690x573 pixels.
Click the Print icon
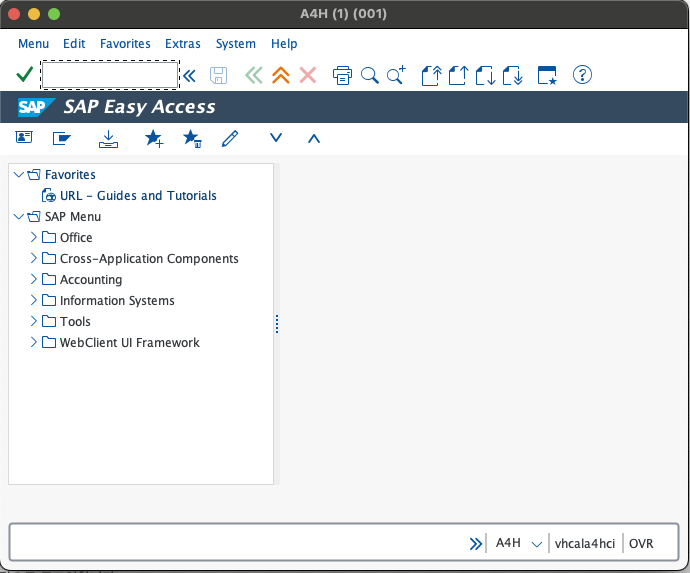pos(342,75)
